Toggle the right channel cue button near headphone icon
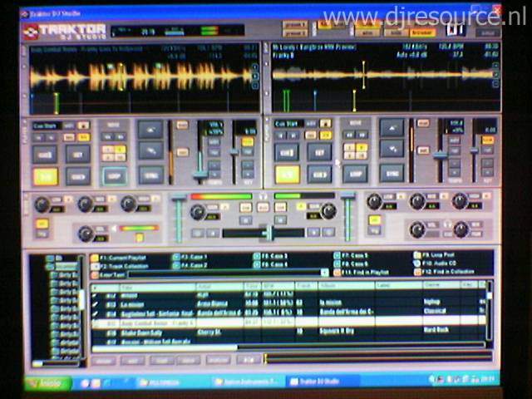Image resolution: width=532 pixels, height=399 pixels. click(x=280, y=207)
